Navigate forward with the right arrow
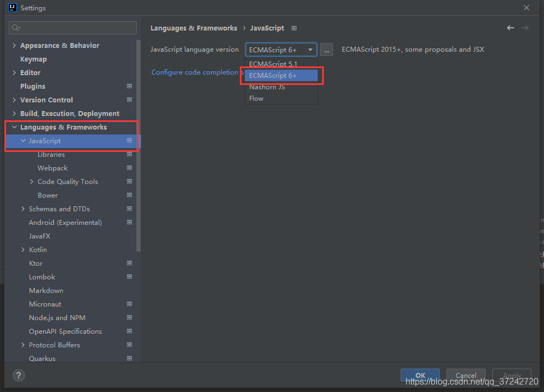Screen dimensions: 544x392 525,28
